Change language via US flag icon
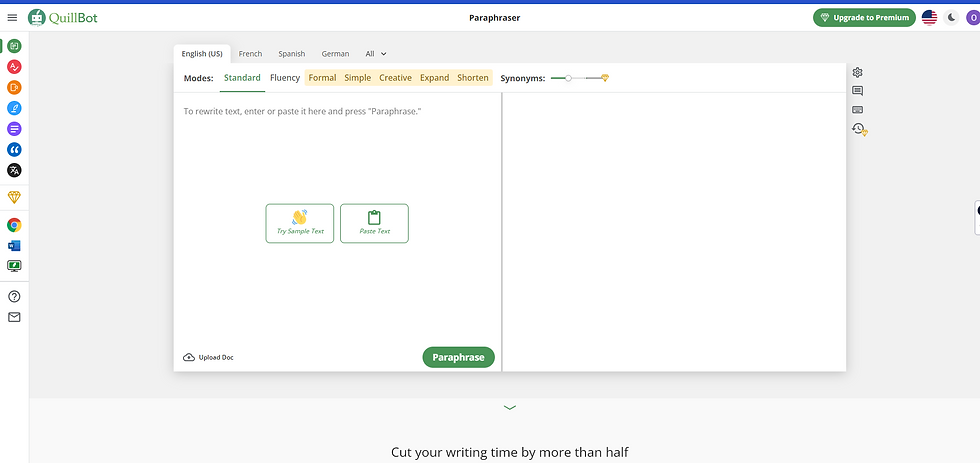Viewport: 980px width, 463px height. [929, 17]
